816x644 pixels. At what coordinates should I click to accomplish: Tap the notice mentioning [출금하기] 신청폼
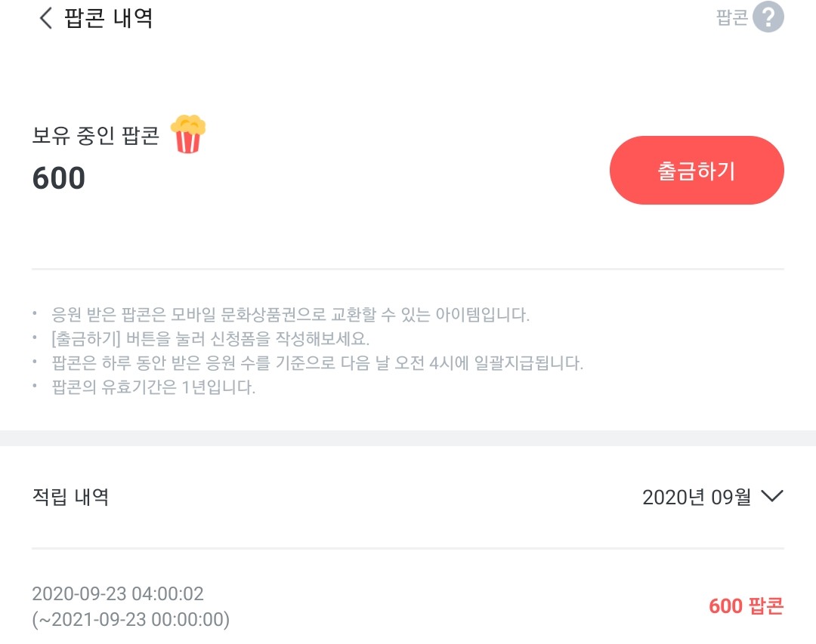coord(210,338)
